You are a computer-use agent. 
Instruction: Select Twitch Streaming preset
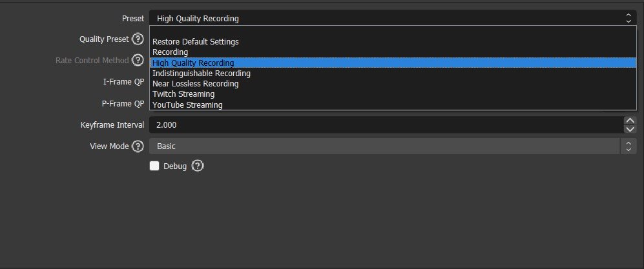click(183, 94)
